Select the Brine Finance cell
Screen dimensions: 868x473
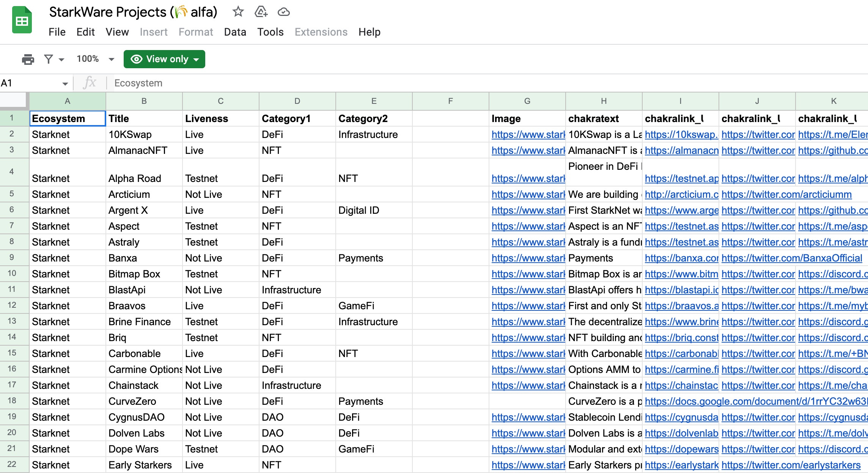[144, 322]
